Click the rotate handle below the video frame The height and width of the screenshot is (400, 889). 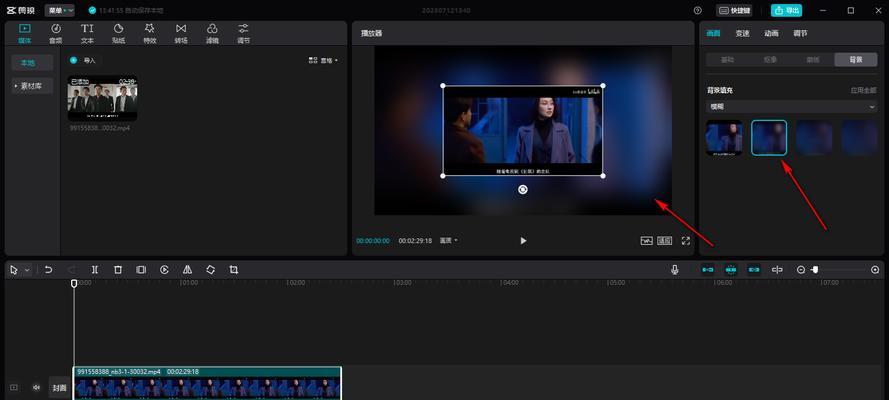click(523, 189)
